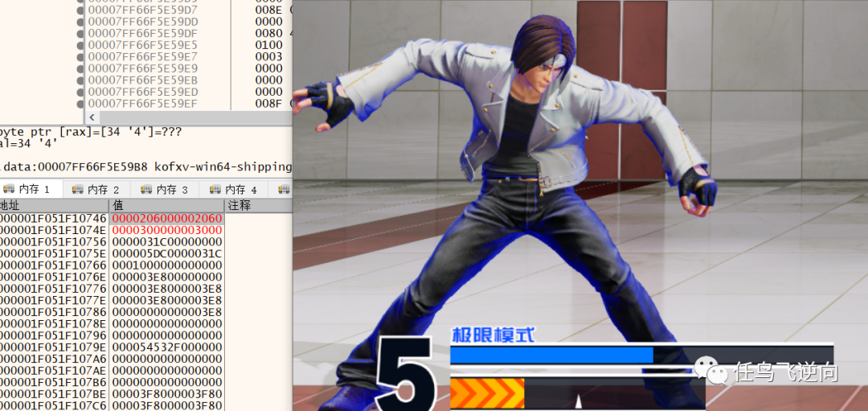Click the 0003 bytes at row 00007FF66F5E59E7

tap(269, 57)
